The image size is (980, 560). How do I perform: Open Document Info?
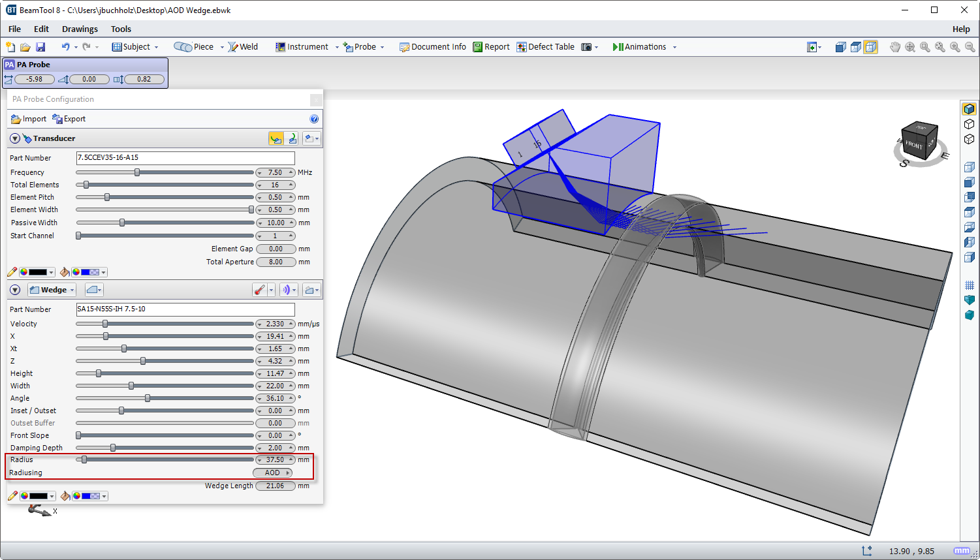coord(433,47)
